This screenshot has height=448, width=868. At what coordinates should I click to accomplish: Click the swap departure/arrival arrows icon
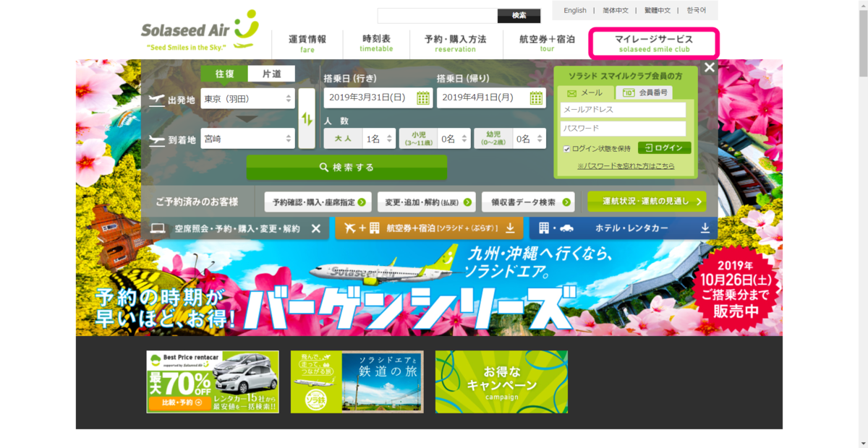click(307, 119)
